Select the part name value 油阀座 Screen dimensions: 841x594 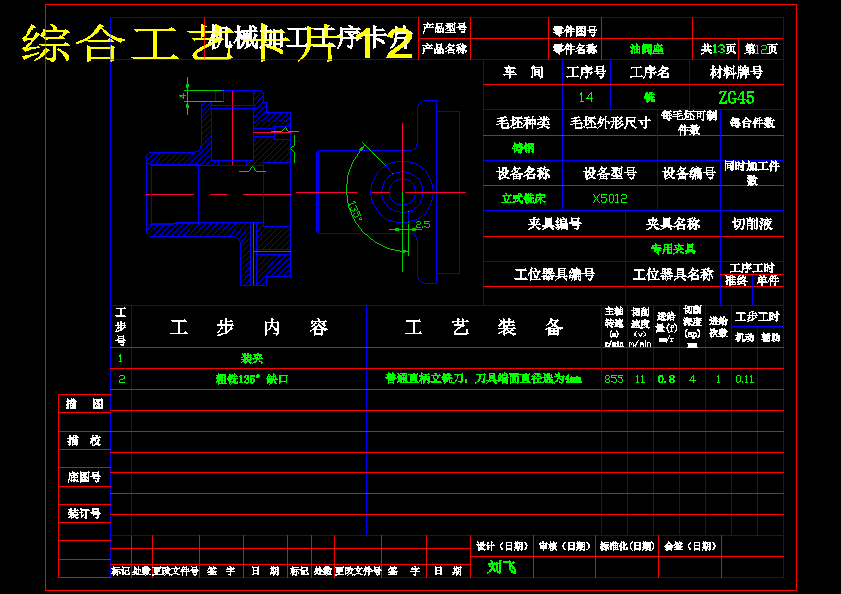pos(647,49)
